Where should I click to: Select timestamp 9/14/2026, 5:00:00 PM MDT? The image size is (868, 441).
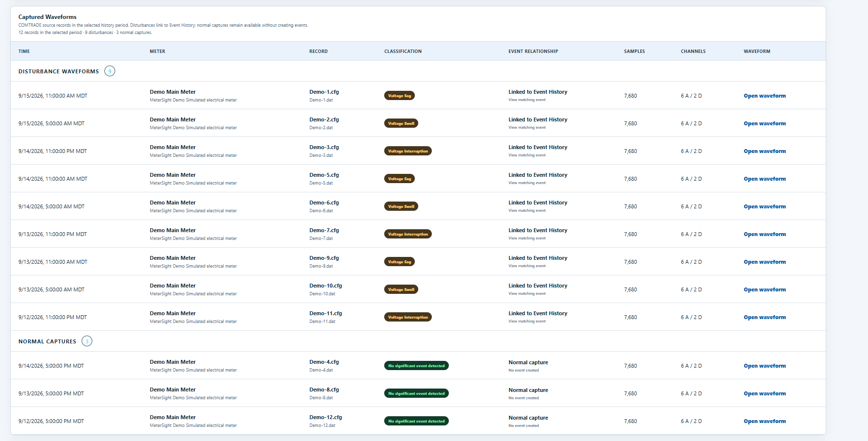[51, 366]
